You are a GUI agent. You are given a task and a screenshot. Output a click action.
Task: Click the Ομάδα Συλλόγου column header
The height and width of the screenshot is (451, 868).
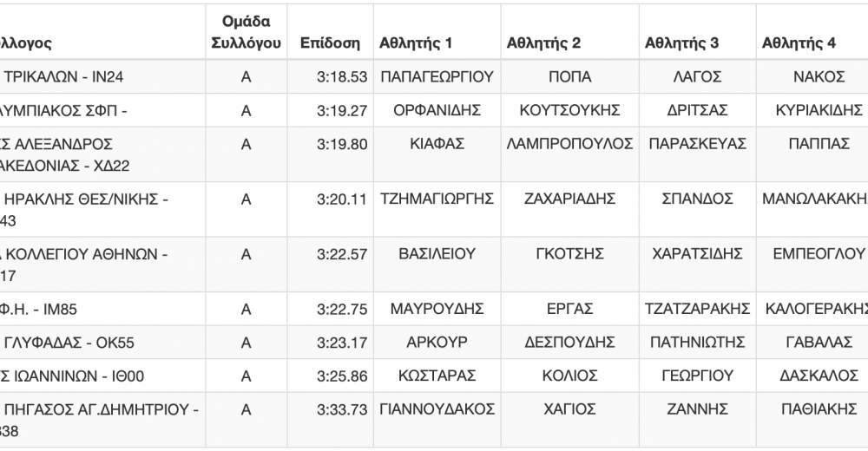point(247,32)
